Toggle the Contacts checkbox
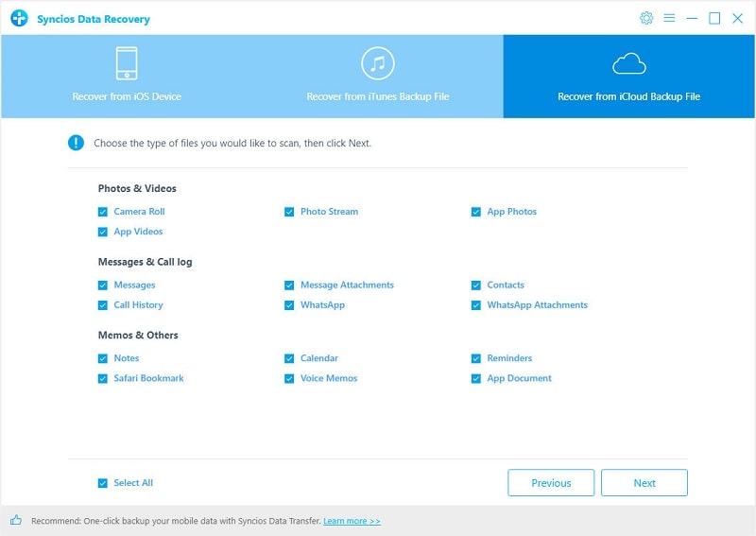The width and height of the screenshot is (756, 536). (x=476, y=285)
